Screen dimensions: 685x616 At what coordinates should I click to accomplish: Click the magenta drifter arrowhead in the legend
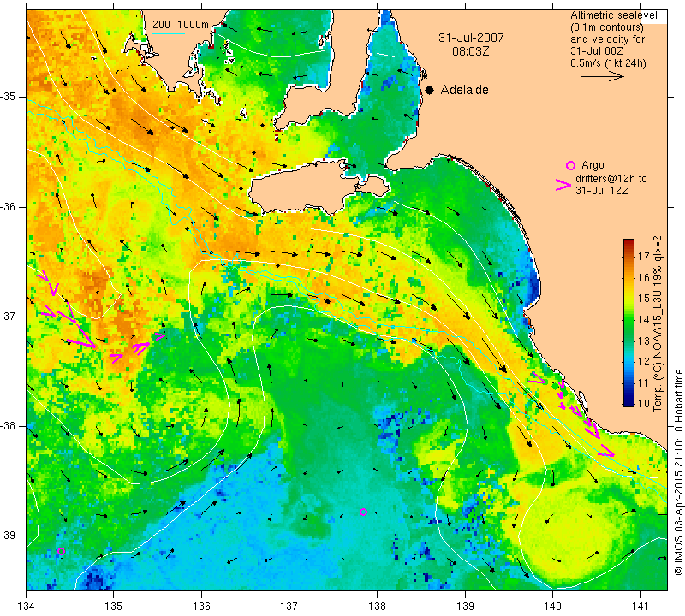[x=563, y=185]
